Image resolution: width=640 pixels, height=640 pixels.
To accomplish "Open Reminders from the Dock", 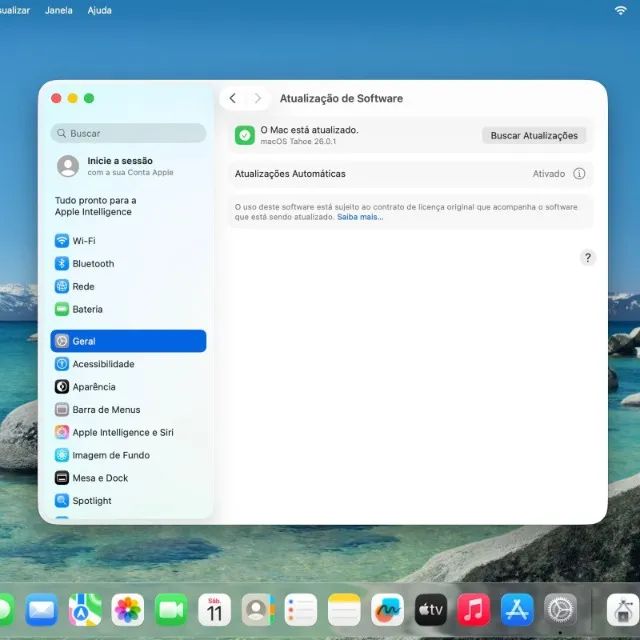I will click(x=301, y=610).
